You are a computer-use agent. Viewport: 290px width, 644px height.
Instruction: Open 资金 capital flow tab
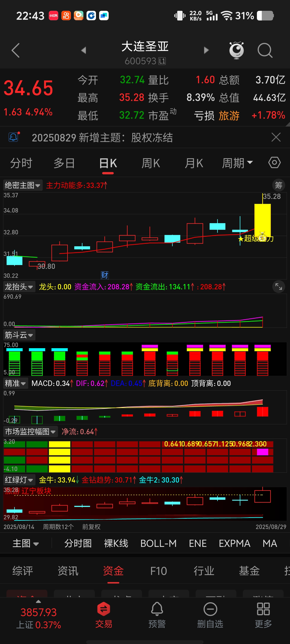pos(113,571)
